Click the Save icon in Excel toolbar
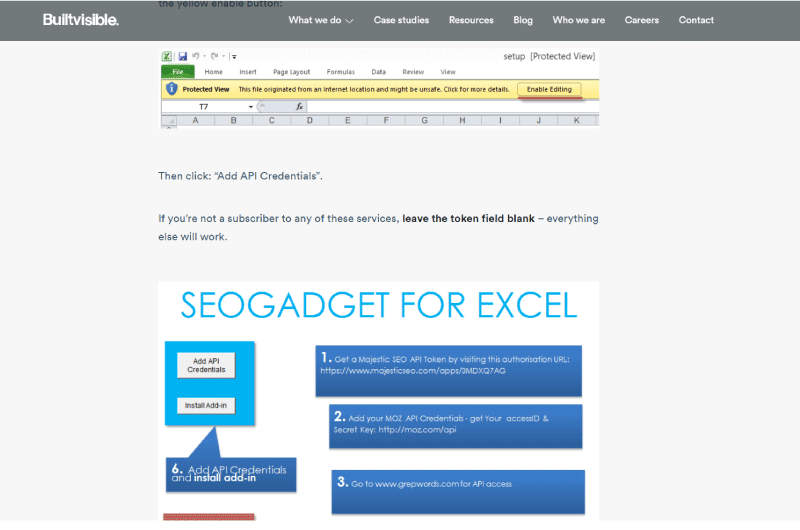The height and width of the screenshot is (530, 800). click(183, 56)
